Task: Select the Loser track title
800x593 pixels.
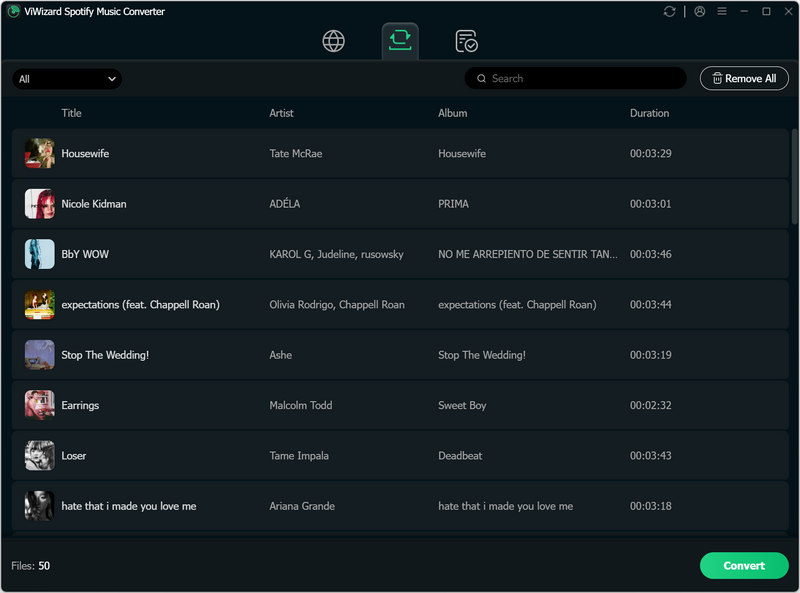Action: (73, 456)
